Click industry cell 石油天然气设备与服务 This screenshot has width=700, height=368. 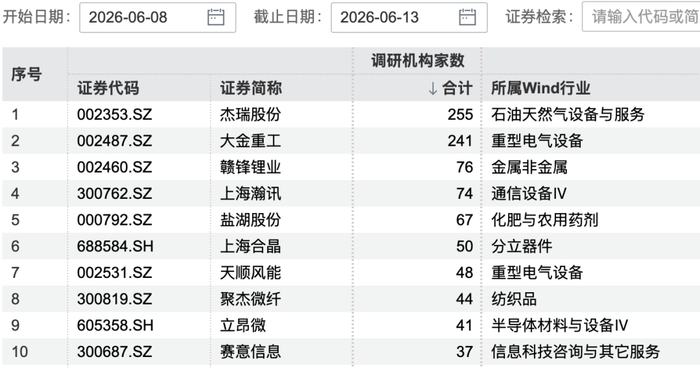point(568,114)
